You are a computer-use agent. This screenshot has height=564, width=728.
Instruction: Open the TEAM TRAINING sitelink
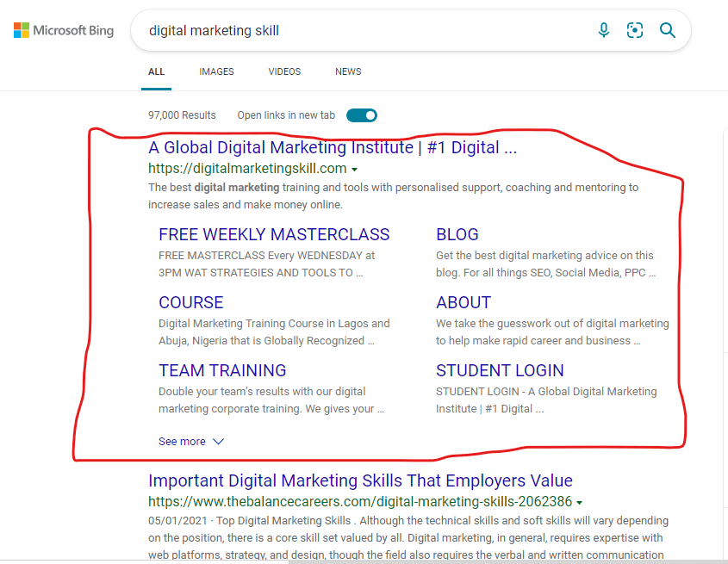(x=222, y=370)
